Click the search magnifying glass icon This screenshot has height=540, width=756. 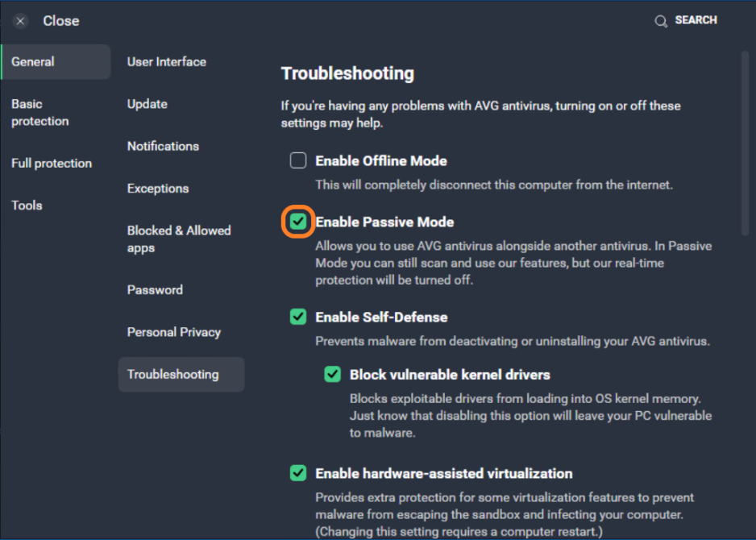tap(661, 20)
